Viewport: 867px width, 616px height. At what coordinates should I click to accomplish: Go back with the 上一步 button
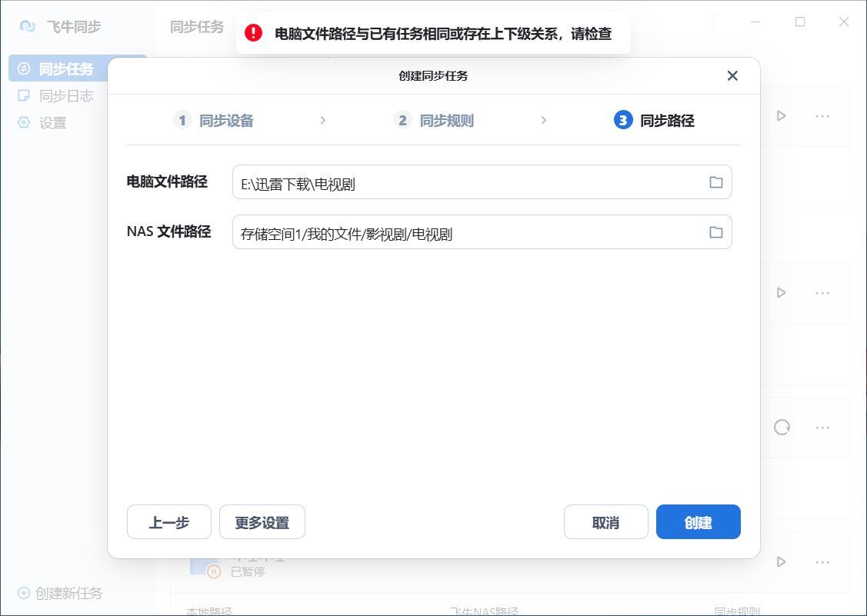point(168,521)
